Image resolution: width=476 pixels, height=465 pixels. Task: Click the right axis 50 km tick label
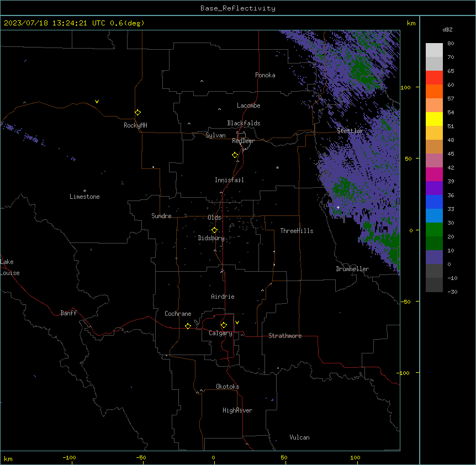[408, 158]
